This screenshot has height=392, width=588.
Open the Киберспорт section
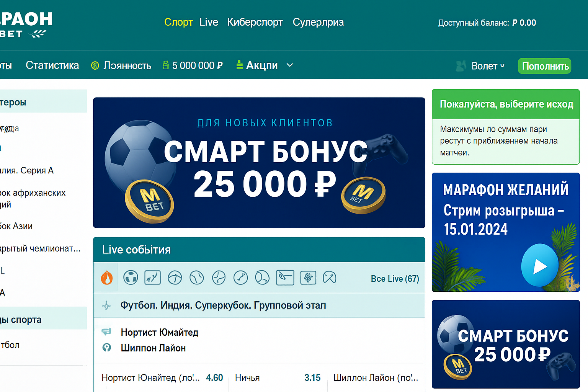(x=255, y=22)
